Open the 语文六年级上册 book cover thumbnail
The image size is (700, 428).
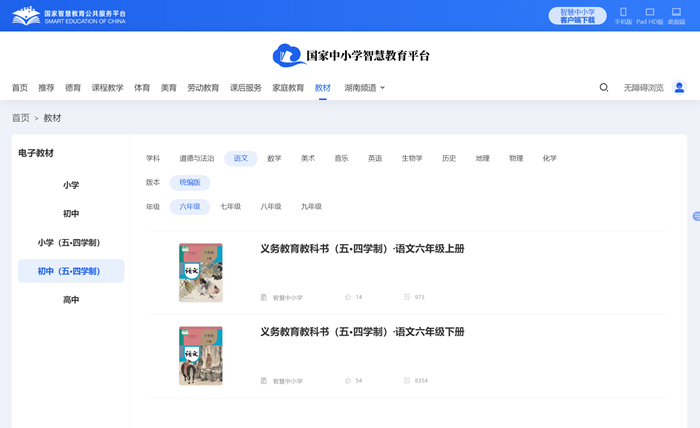pyautogui.click(x=200, y=273)
